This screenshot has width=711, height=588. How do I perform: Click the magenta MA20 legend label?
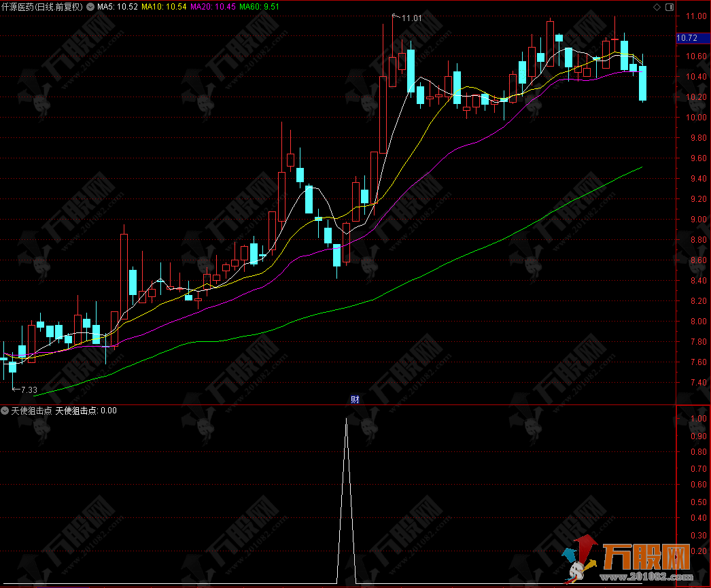[213, 7]
